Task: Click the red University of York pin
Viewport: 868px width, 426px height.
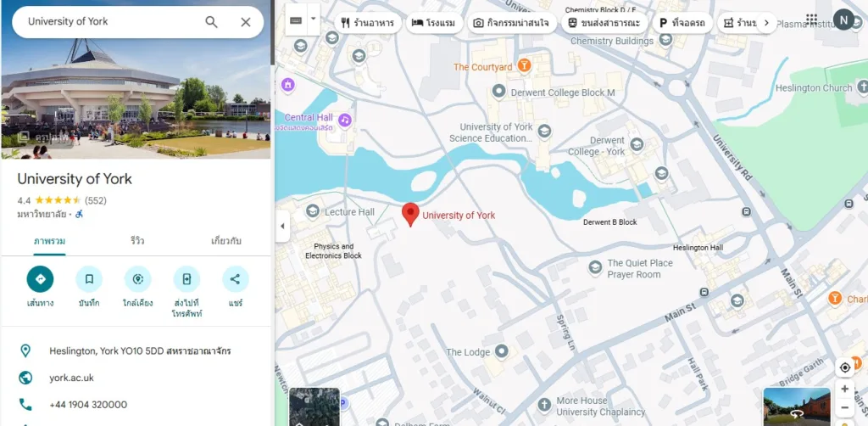Action: (410, 214)
